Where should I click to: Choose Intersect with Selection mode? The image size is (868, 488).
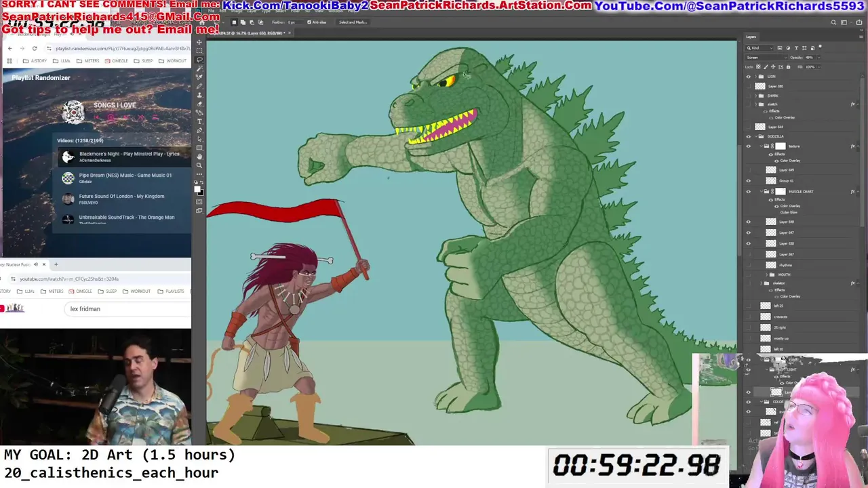click(x=260, y=22)
